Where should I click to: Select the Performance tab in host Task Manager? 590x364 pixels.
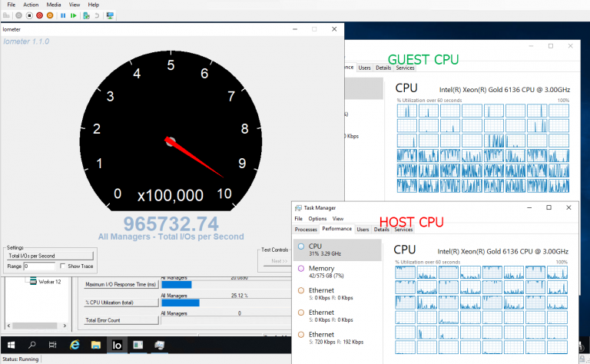336,229
